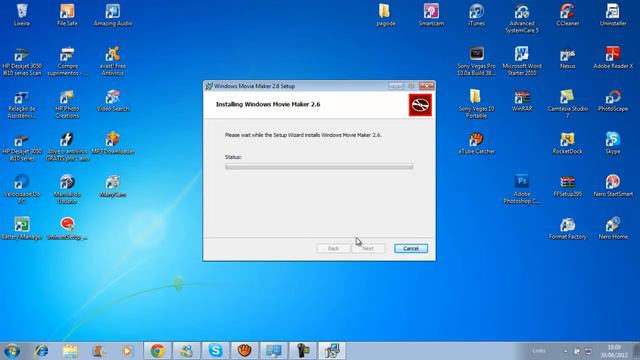Launch Internet Explorer from taskbar
Viewport: 640px width, 360px height.
tap(41, 351)
